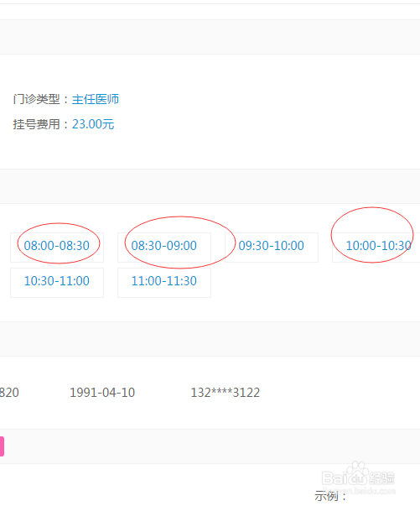
Task: Click the 主任医师 clinic type text
Action: pos(96,99)
